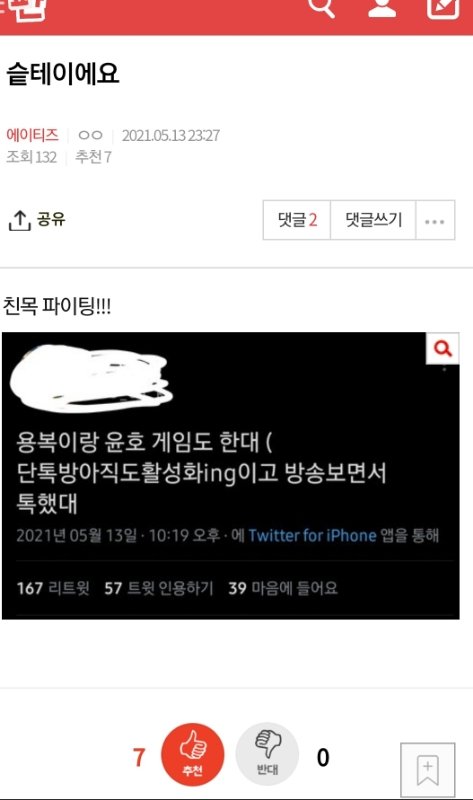473x800 pixels.
Task: Open the embedded tweet screenshot
Action: (x=231, y=476)
